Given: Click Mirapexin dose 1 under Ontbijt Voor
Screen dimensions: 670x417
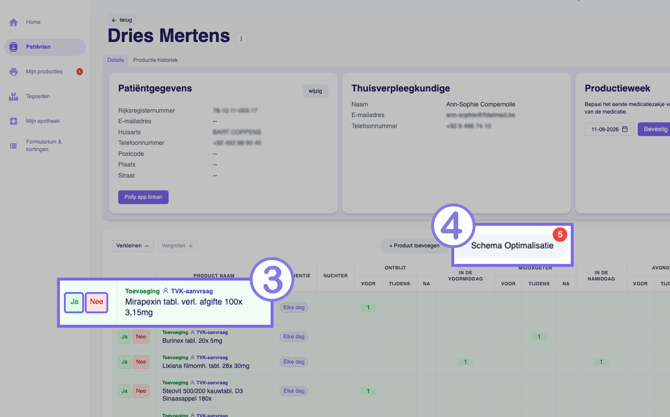Looking at the screenshot, I should click(368, 308).
